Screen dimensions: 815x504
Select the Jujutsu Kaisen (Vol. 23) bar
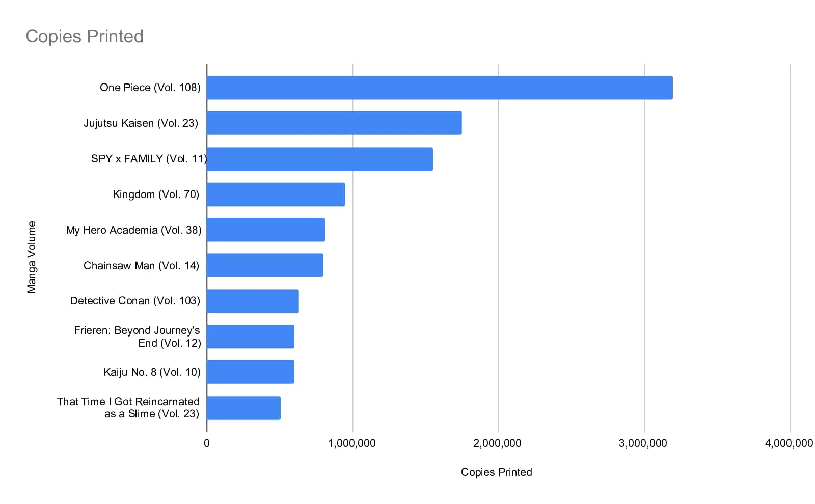pyautogui.click(x=334, y=123)
